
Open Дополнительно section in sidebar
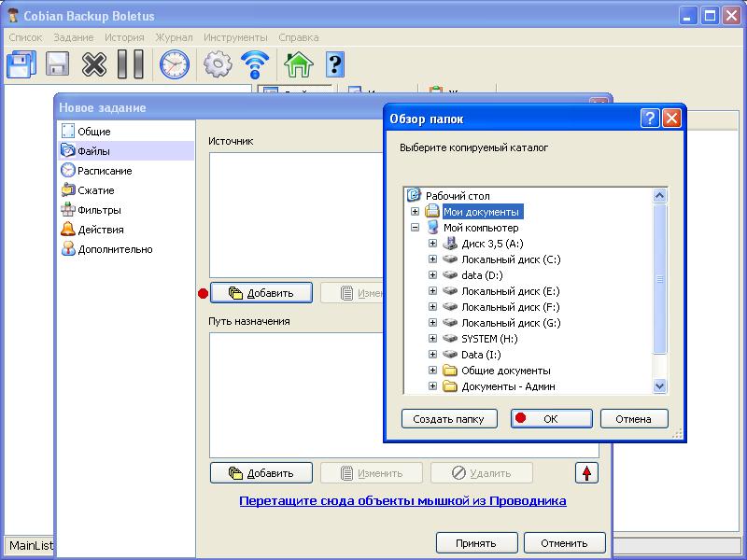[x=126, y=249]
